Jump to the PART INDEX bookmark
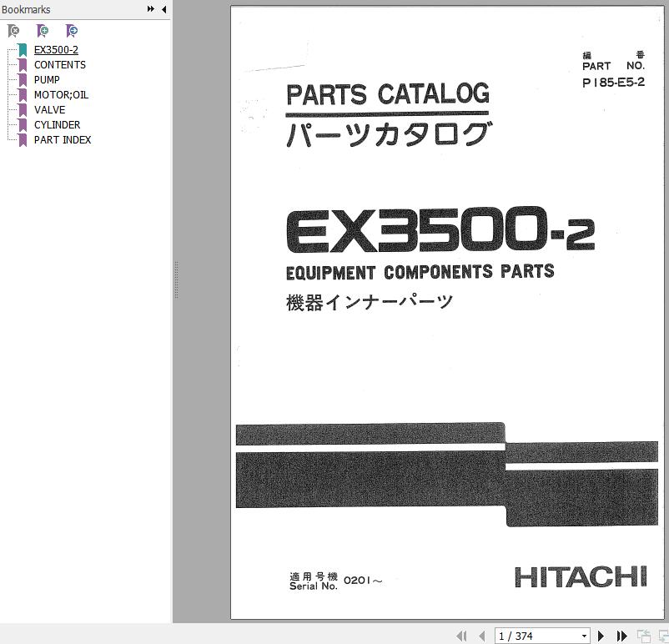 63,139
